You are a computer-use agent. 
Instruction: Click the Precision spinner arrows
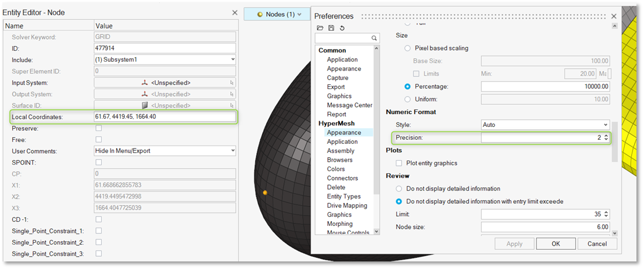tap(606, 137)
